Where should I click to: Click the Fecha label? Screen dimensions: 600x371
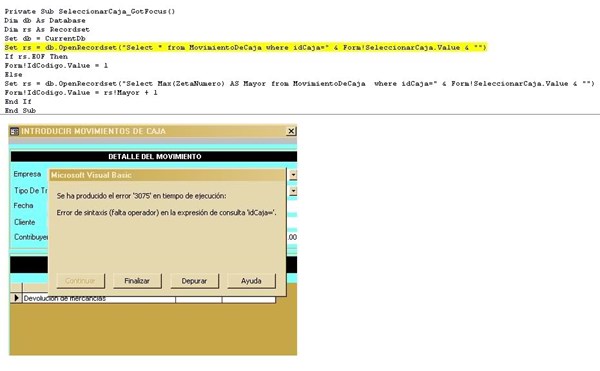23,205
